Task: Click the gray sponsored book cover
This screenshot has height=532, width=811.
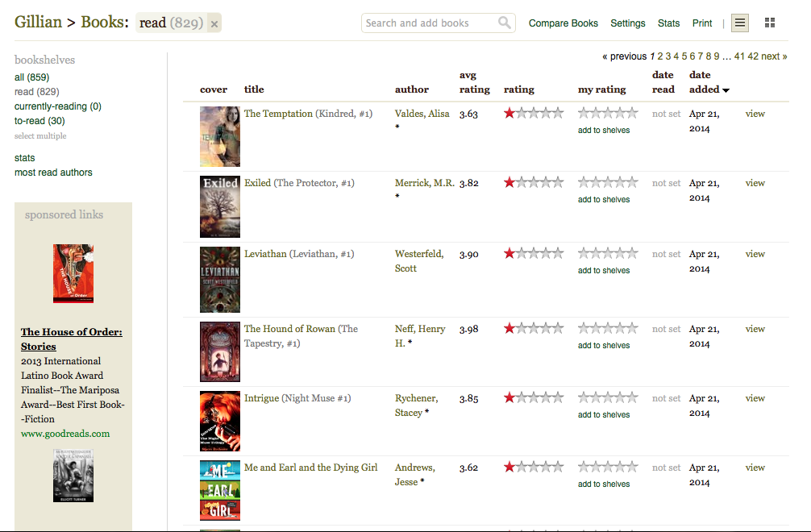Action: point(73,476)
